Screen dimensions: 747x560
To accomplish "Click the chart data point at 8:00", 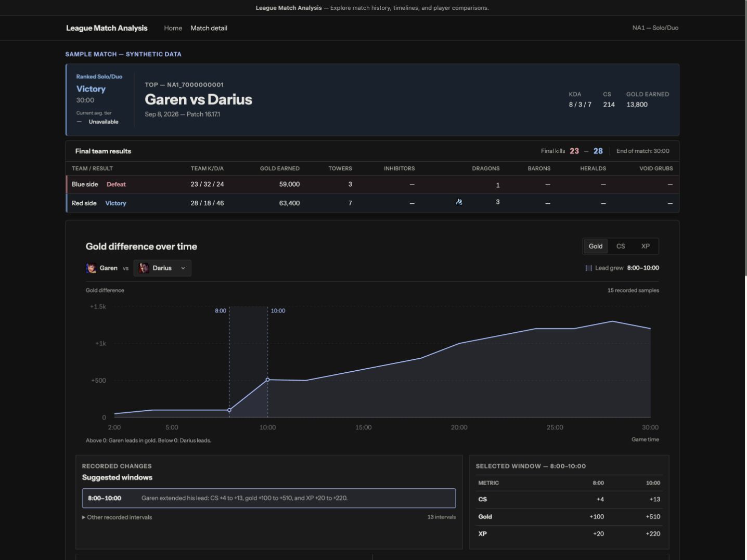I will [x=229, y=410].
